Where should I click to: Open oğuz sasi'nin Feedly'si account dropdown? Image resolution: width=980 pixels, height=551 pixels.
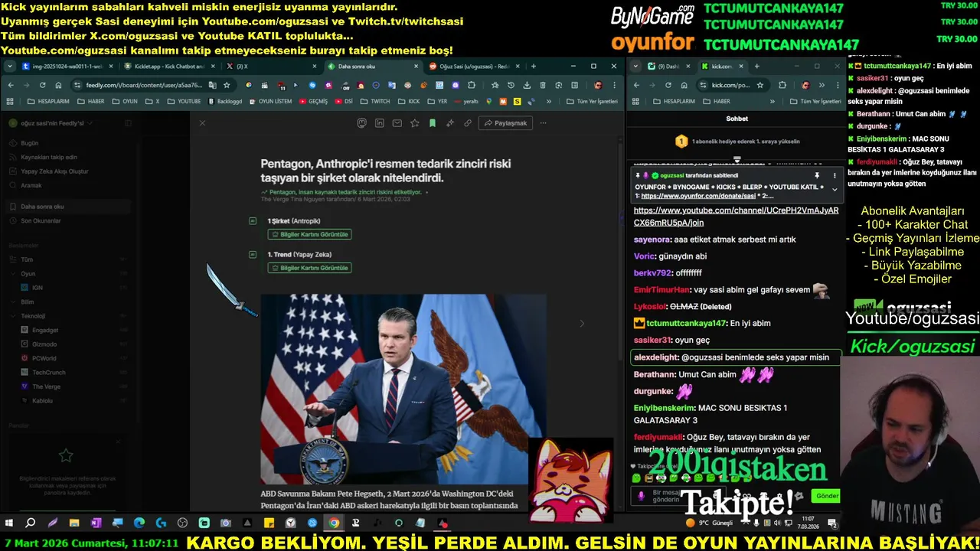[51, 123]
